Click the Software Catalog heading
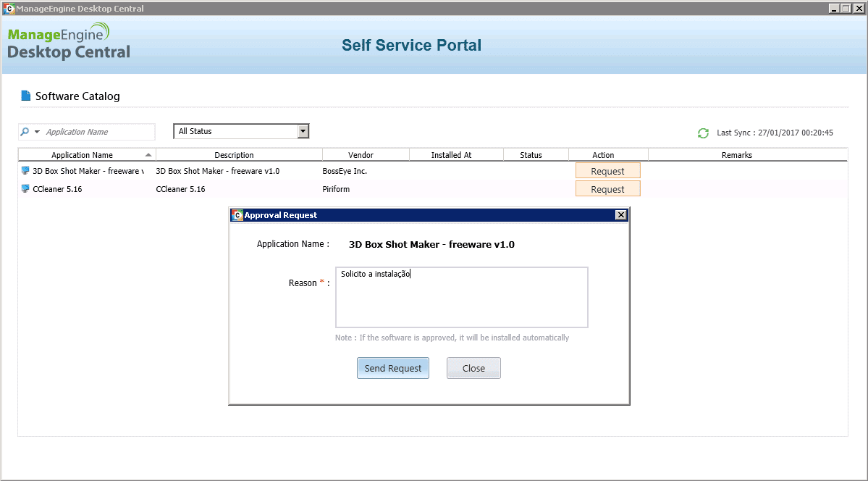Viewport: 868px width, 481px height. (x=77, y=96)
